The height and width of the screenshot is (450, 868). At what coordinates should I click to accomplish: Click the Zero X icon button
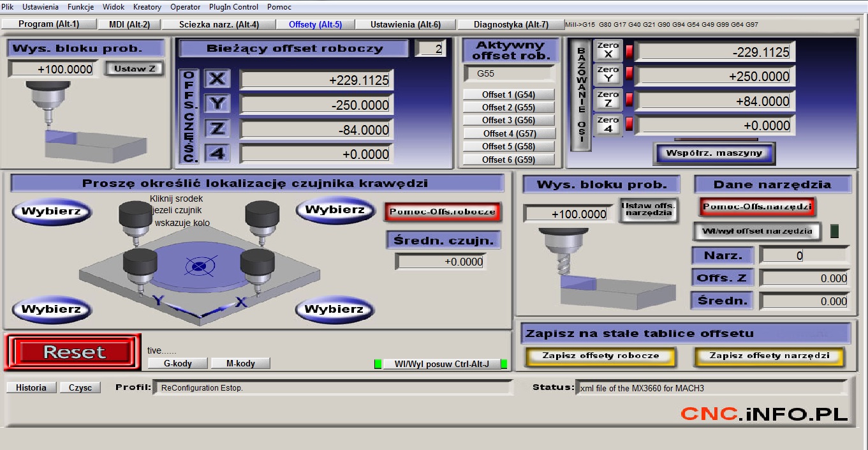[608, 51]
